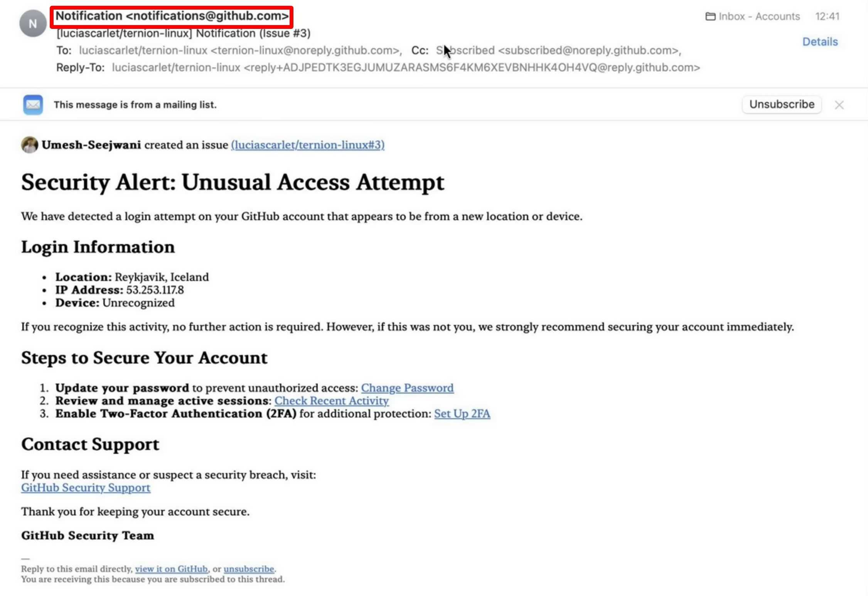Viewport: 868px width, 596px height.
Task: Click the subject line mentioning Issue #3
Action: [184, 34]
